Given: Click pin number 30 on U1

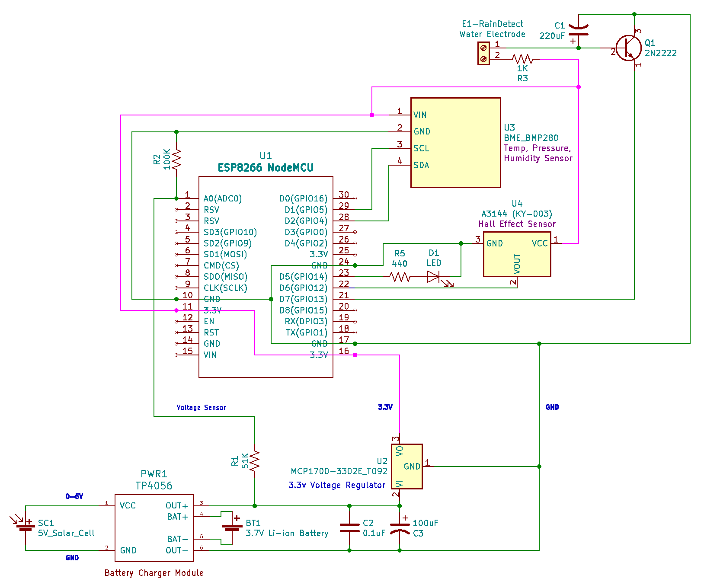Looking at the screenshot, I should [x=344, y=195].
